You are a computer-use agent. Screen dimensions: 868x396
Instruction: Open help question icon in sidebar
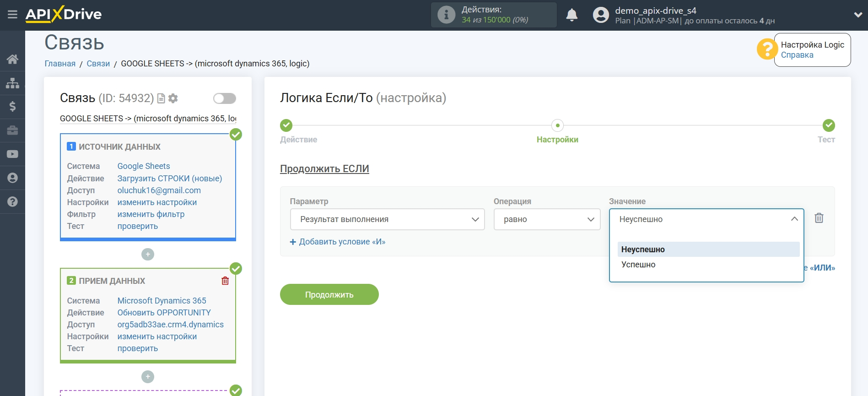click(12, 202)
